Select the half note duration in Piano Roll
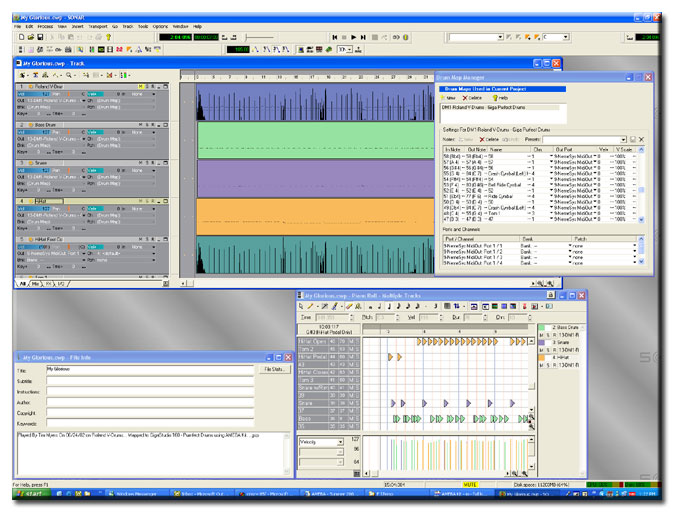Image resolution: width=675 pixels, height=513 pixels. coord(379,306)
